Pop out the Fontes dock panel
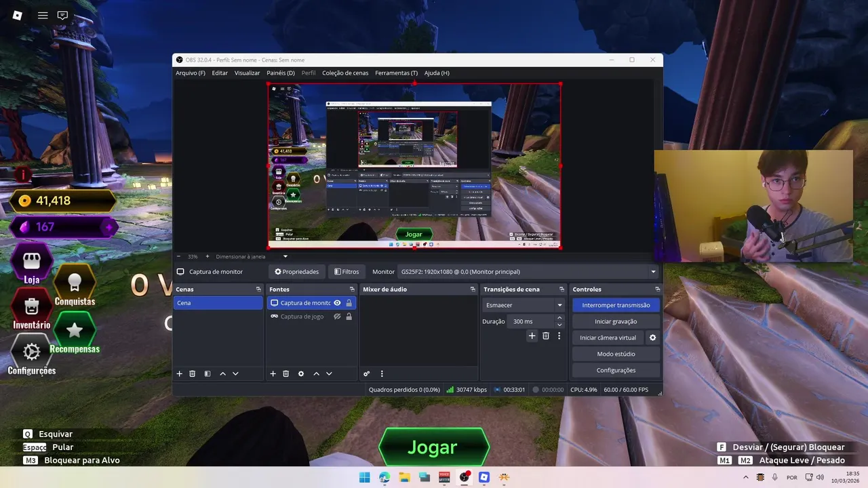 (x=352, y=289)
